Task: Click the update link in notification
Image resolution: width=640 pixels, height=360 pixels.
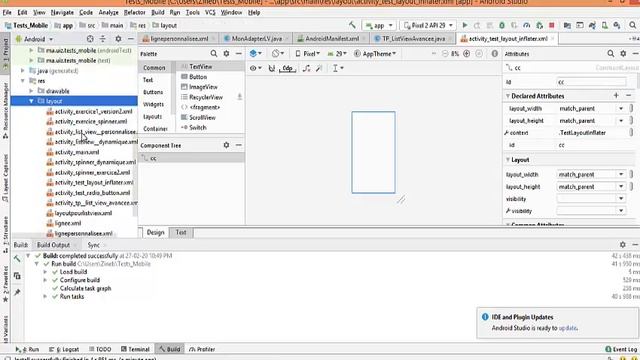Action: [x=568, y=328]
